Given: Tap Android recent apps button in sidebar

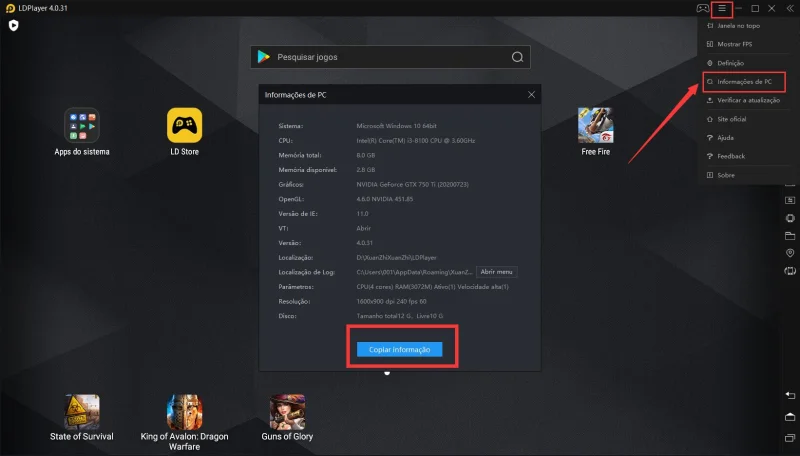Looking at the screenshot, I should [x=790, y=438].
